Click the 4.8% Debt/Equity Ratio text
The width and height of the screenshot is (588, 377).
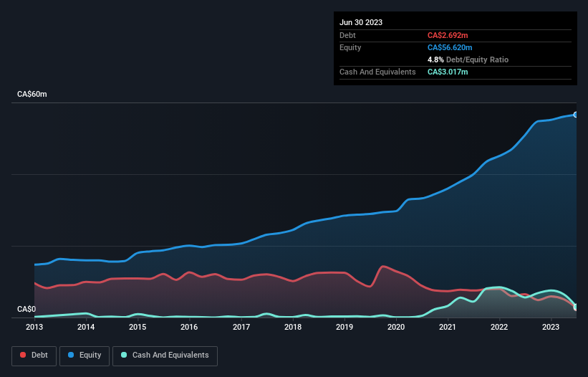(468, 59)
